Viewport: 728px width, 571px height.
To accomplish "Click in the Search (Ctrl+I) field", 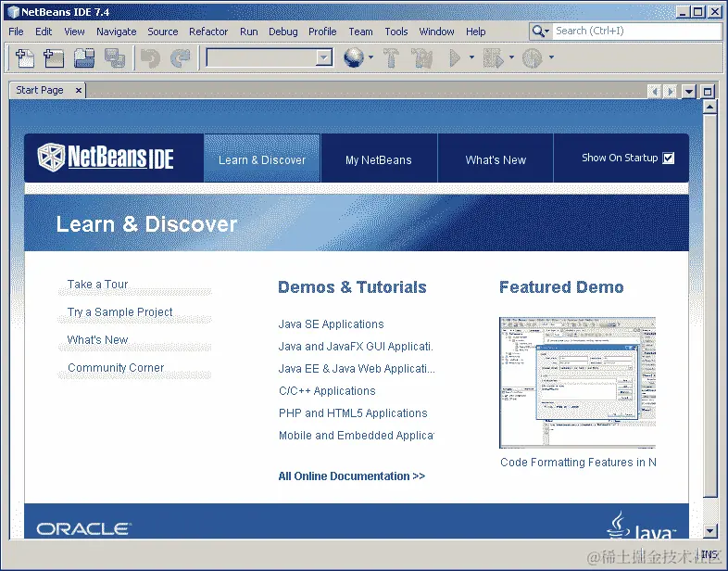I will (x=638, y=32).
